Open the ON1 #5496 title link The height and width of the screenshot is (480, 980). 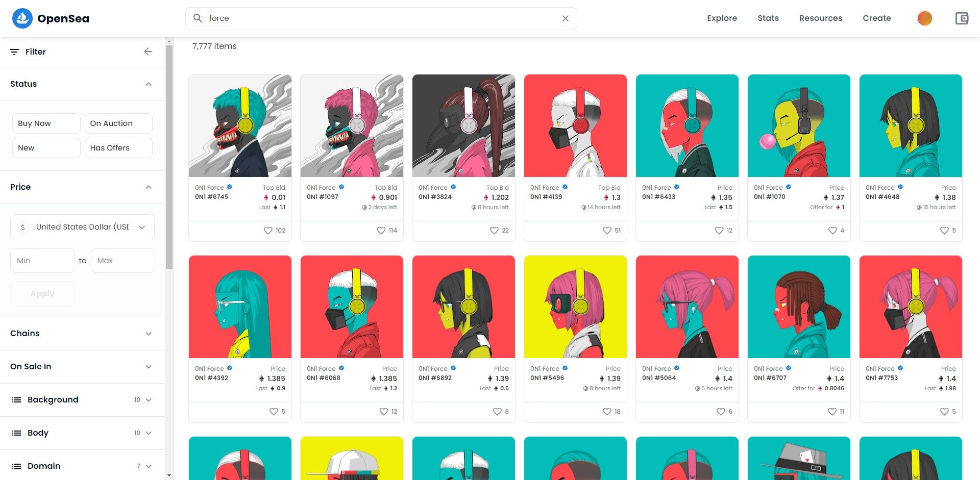547,378
